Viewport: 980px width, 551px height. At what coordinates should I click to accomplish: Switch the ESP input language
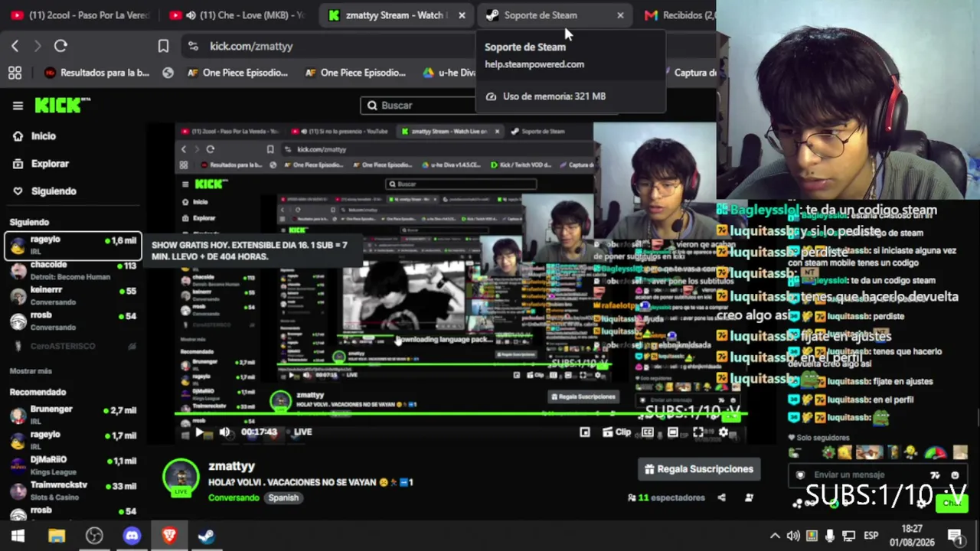pyautogui.click(x=871, y=536)
